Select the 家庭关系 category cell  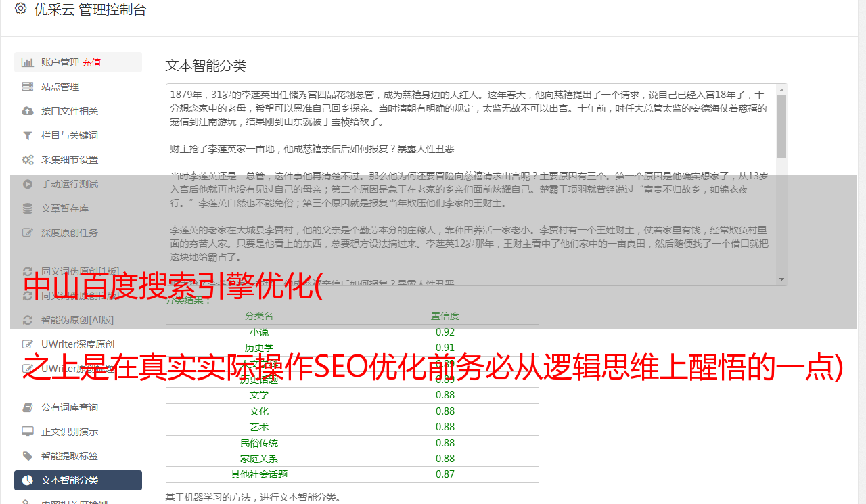pyautogui.click(x=259, y=459)
